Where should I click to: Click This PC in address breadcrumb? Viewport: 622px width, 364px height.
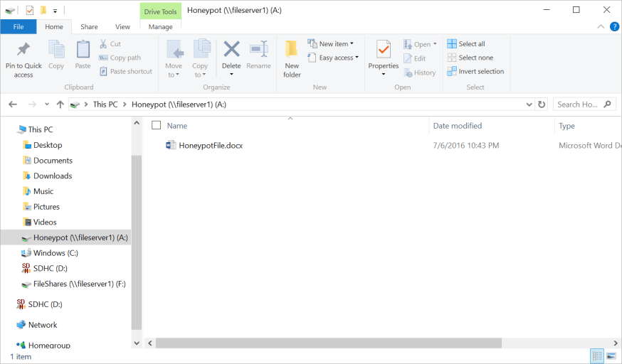coord(105,105)
